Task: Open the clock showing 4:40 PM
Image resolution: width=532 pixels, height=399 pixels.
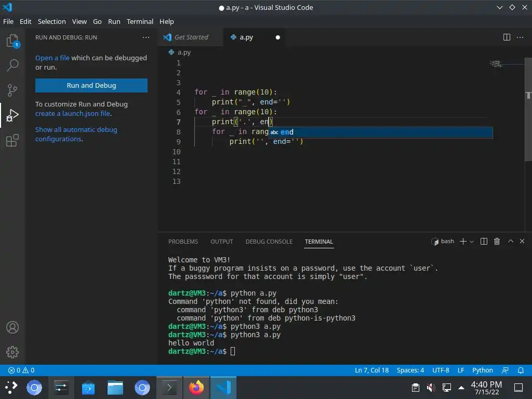Action: click(486, 388)
